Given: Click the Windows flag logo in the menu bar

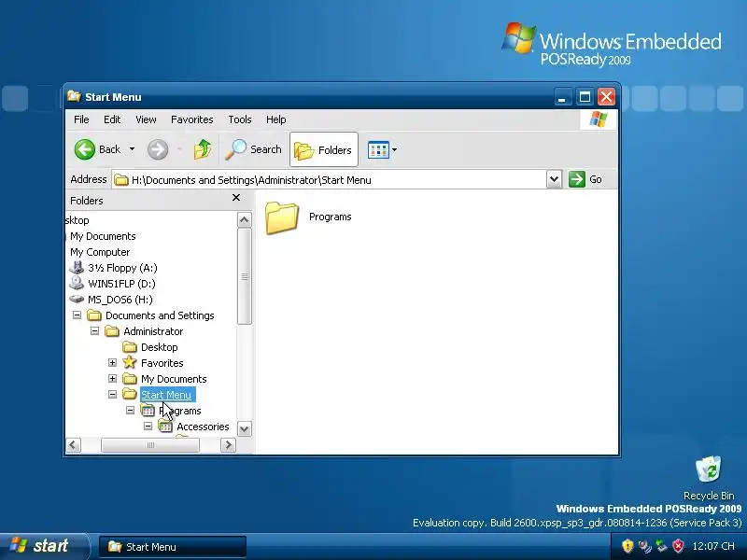Looking at the screenshot, I should (x=599, y=119).
